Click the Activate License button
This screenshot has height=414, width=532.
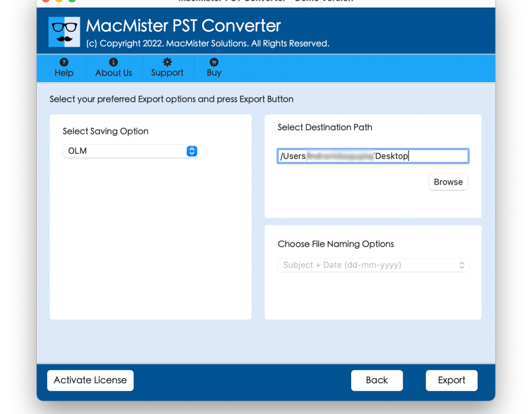coord(90,380)
